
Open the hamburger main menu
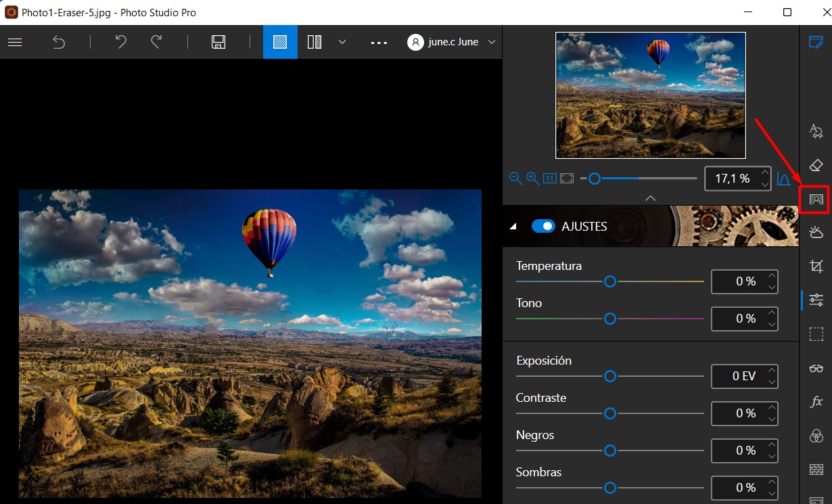[x=15, y=42]
